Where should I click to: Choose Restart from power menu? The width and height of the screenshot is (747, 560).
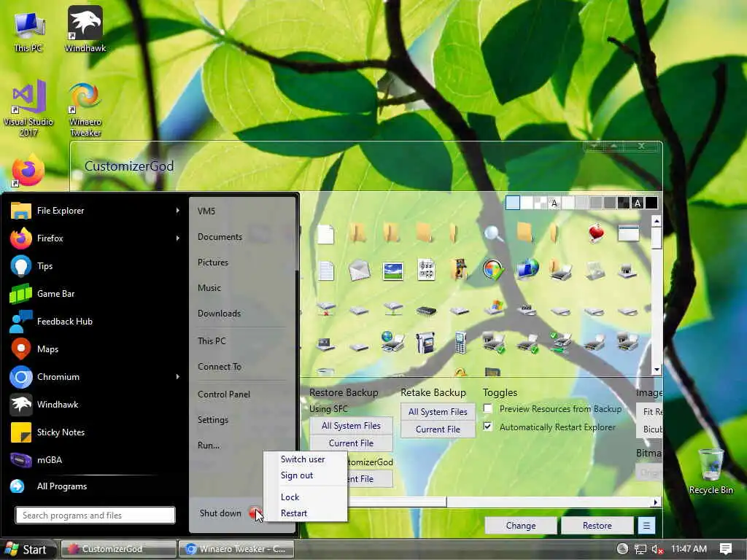[x=293, y=513]
